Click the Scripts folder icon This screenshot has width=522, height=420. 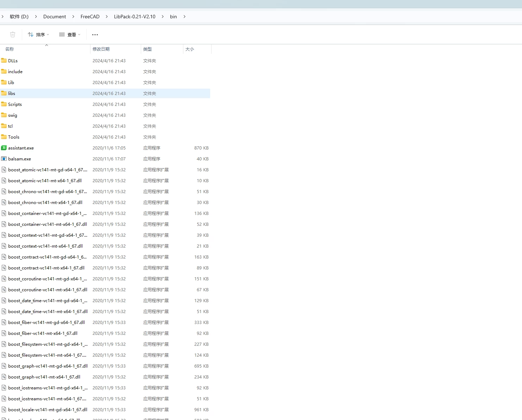(x=4, y=104)
